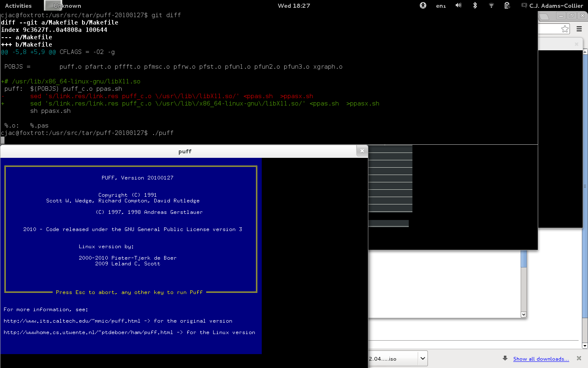Screen dimensions: 588x368
Task: Open the volume speaker indicator
Action: click(459, 5)
